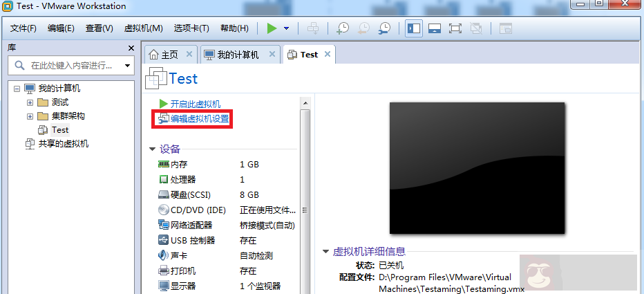644x294 pixels.
Task: Open the 编辑(E) menu
Action: 61,28
